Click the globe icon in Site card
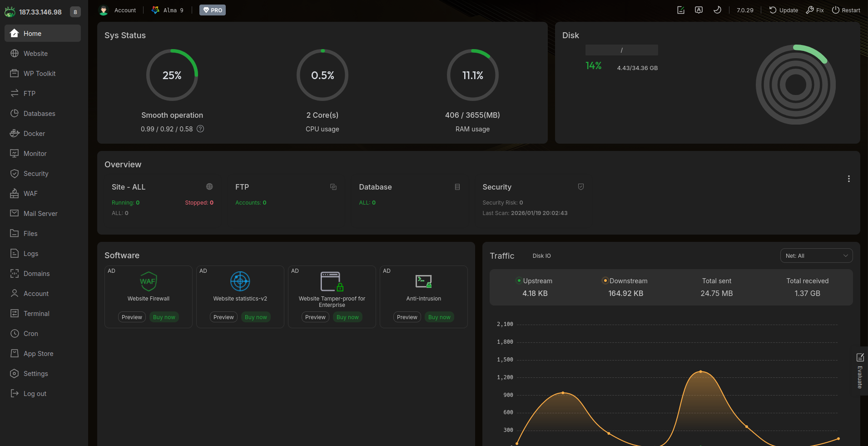 coord(209,186)
